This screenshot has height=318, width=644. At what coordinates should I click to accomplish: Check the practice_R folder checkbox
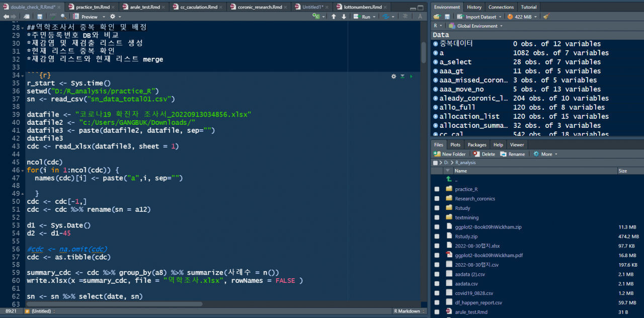pyautogui.click(x=437, y=189)
